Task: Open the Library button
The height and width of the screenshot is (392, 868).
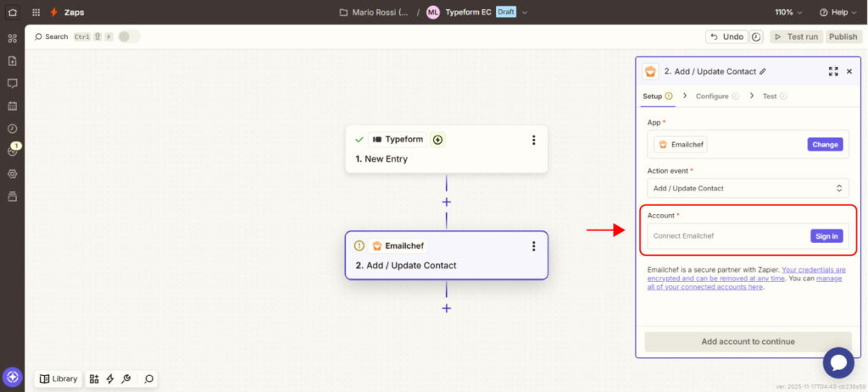Action: pyautogui.click(x=58, y=378)
